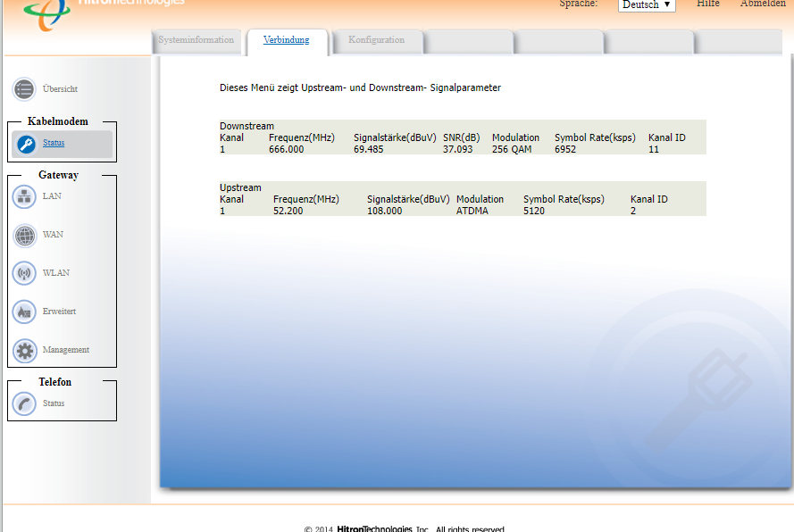This screenshot has width=794, height=532.
Task: Click the SNR value 37.093
Action: [x=458, y=149]
